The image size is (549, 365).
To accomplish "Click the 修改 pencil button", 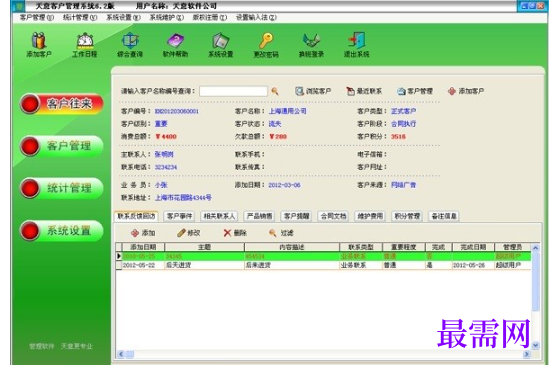I will click(x=188, y=233).
